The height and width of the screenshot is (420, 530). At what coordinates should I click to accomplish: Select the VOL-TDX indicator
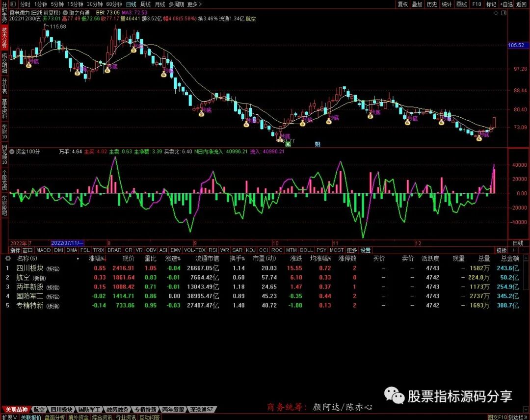coord(194,250)
